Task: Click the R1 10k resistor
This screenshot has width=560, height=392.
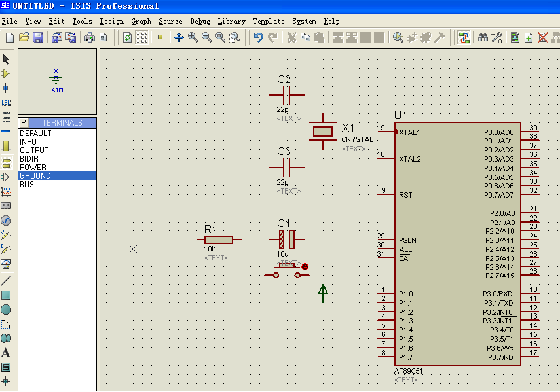Action: point(218,240)
